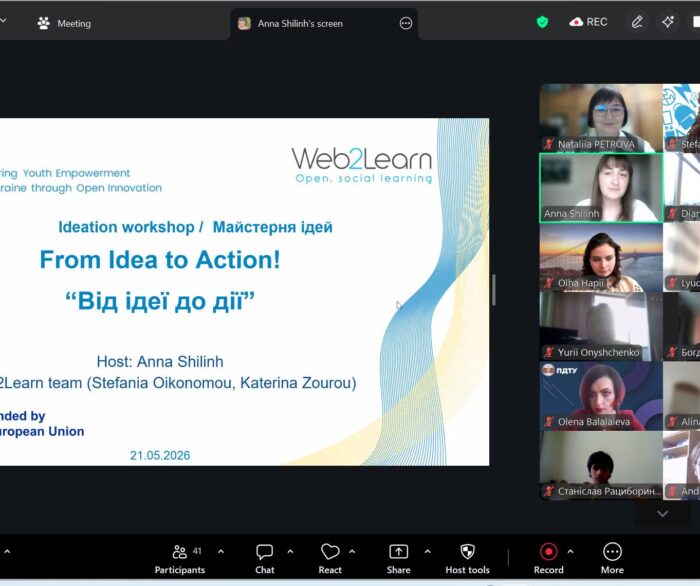Click the 'Host: Anna Shilinh' text
Screen dimensions: 700x586
pos(160,362)
